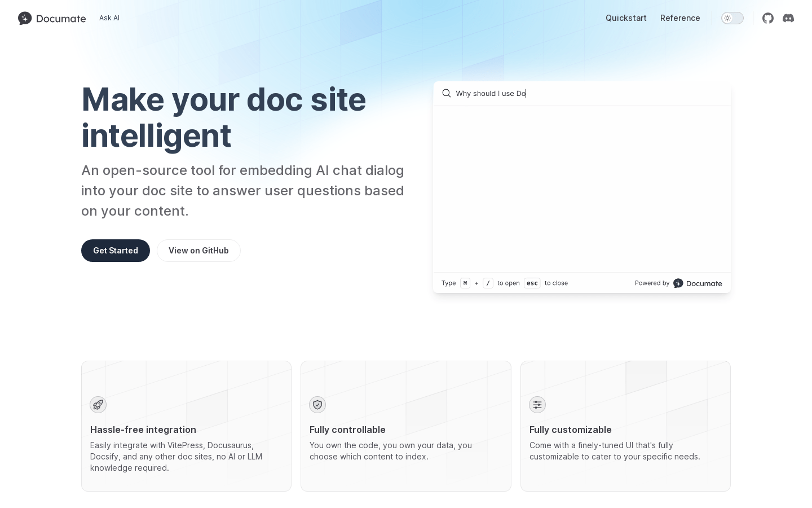
Task: Click 'You own the code' description text
Action: 391,451
